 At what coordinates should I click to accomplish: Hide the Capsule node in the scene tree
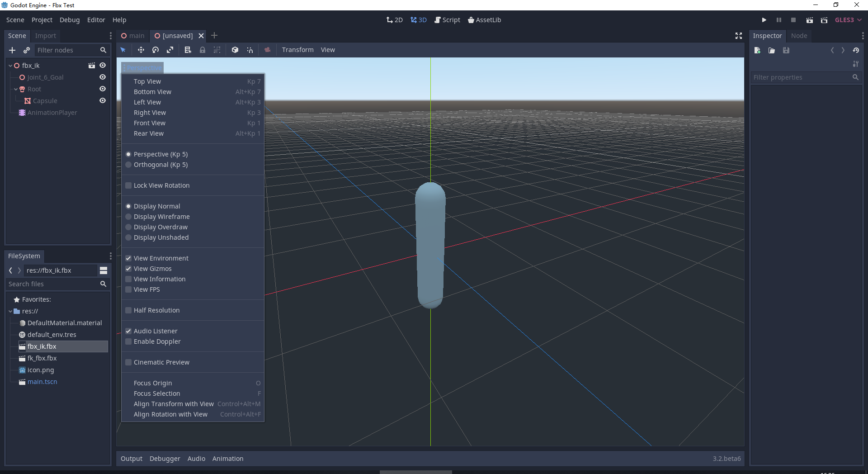pyautogui.click(x=103, y=100)
